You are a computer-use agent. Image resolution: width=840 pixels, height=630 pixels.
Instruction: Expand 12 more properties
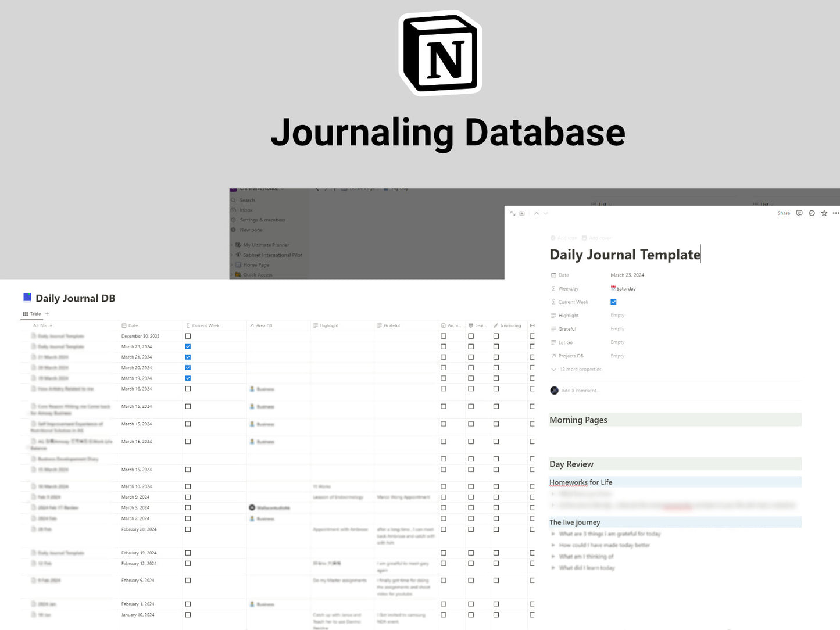coord(576,370)
